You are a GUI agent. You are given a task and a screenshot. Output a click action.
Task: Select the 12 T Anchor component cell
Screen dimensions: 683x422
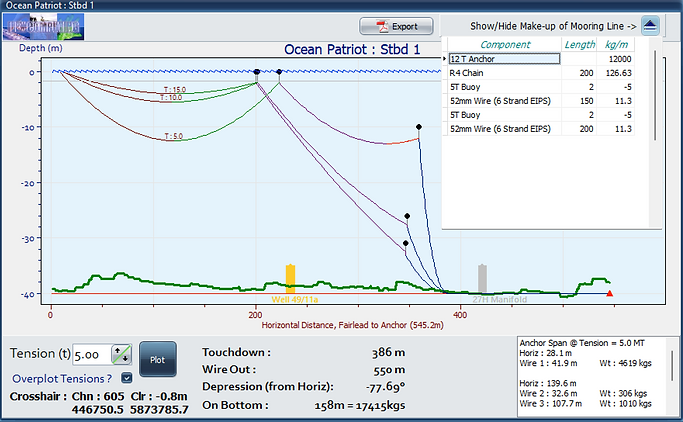point(504,59)
